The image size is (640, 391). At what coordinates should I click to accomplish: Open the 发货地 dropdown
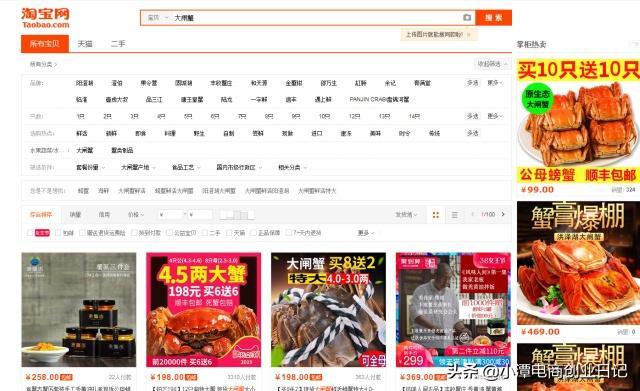(x=406, y=215)
